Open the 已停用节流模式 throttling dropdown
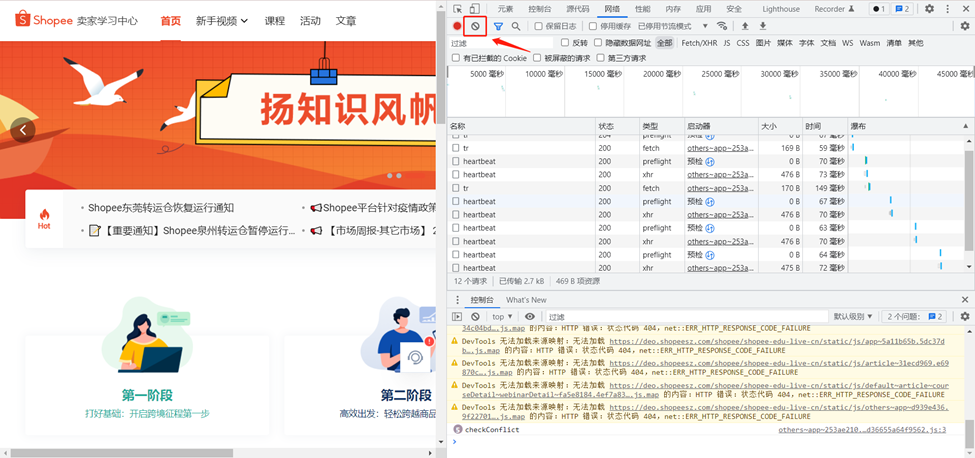 click(x=673, y=26)
